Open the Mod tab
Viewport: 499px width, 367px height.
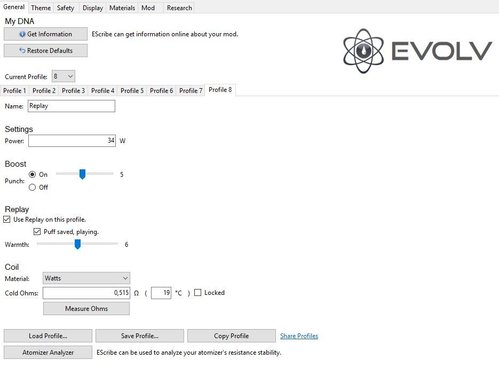coord(148,8)
